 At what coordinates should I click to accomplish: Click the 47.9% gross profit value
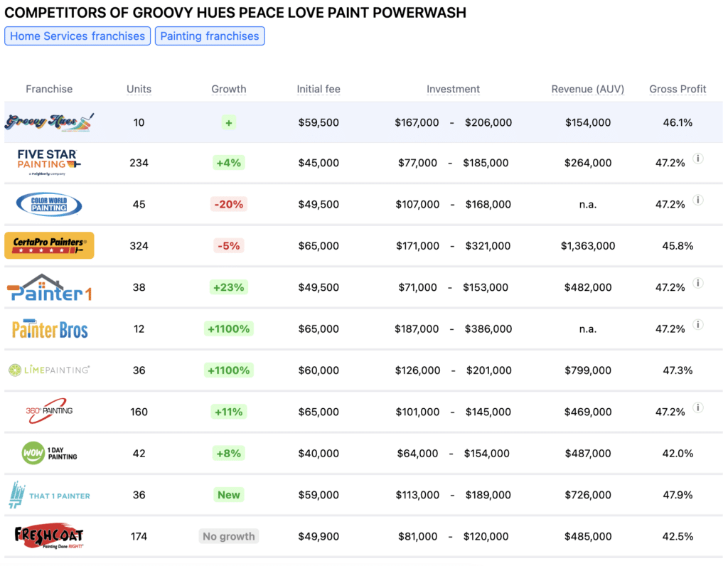(678, 494)
